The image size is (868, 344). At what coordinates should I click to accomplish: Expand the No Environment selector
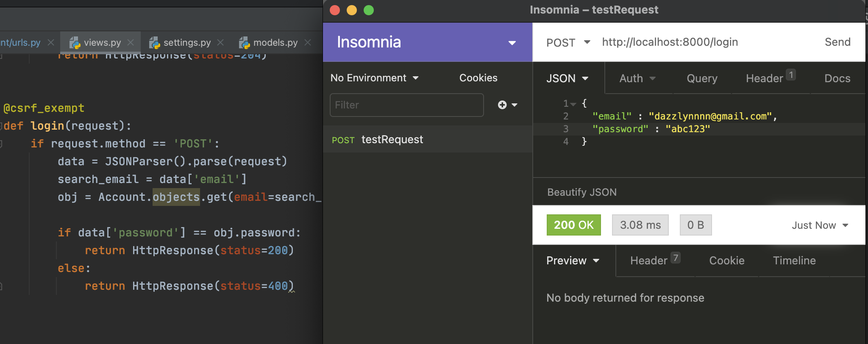pos(375,78)
